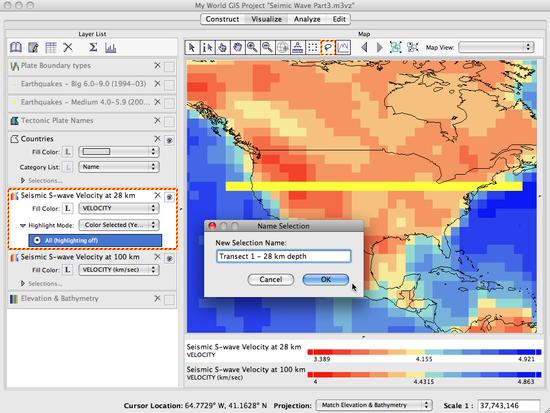Select the hand pan tool

click(237, 47)
